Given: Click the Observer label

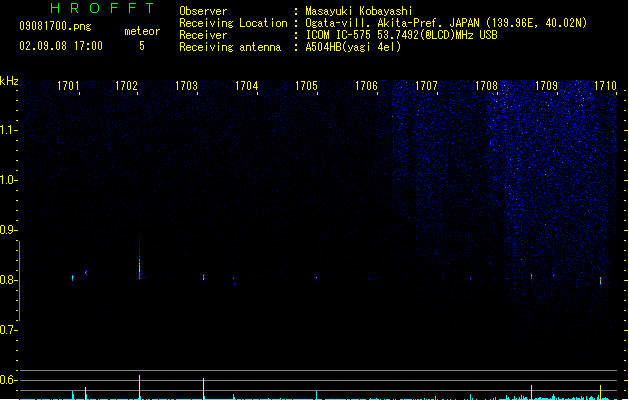Looking at the screenshot, I should (203, 11).
